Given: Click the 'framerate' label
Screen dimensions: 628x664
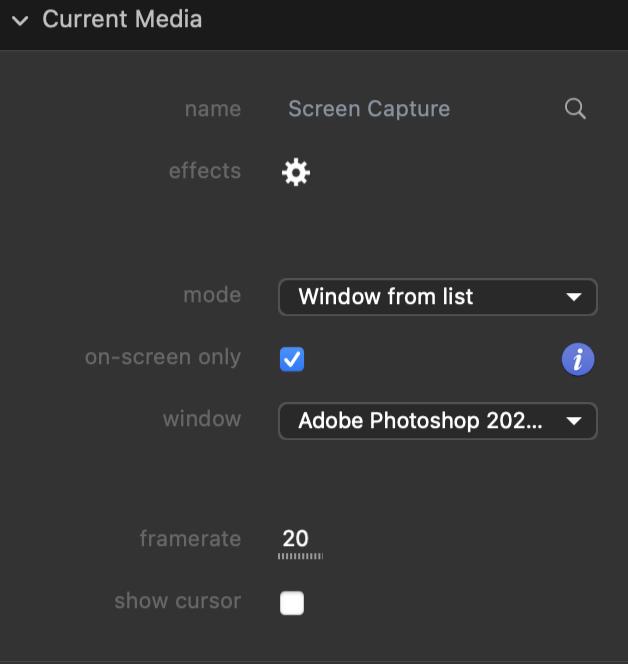Looking at the screenshot, I should pyautogui.click(x=190, y=539).
